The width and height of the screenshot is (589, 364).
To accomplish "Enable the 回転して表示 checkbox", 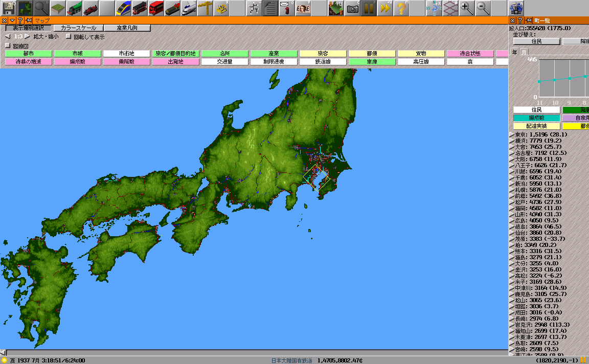I will tap(69, 37).
